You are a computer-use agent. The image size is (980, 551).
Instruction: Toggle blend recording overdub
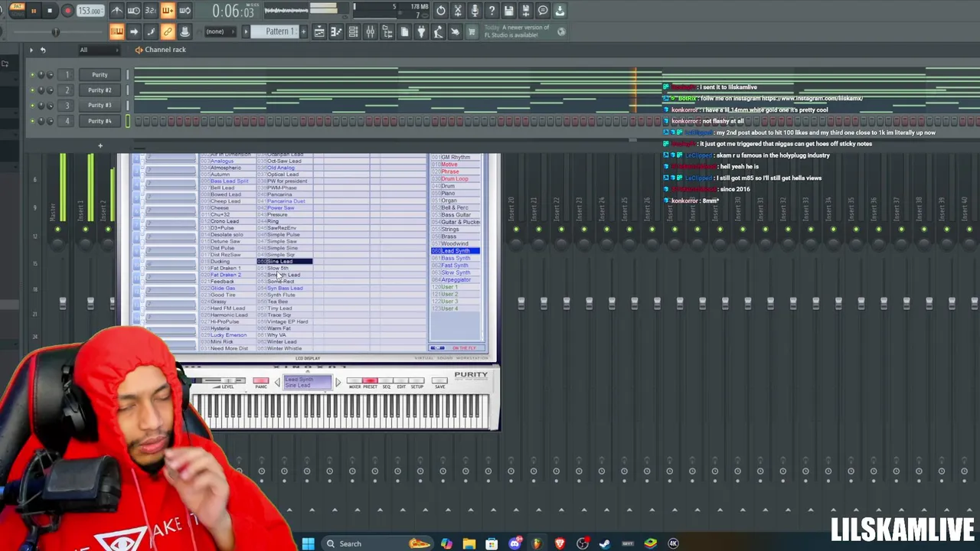(168, 11)
